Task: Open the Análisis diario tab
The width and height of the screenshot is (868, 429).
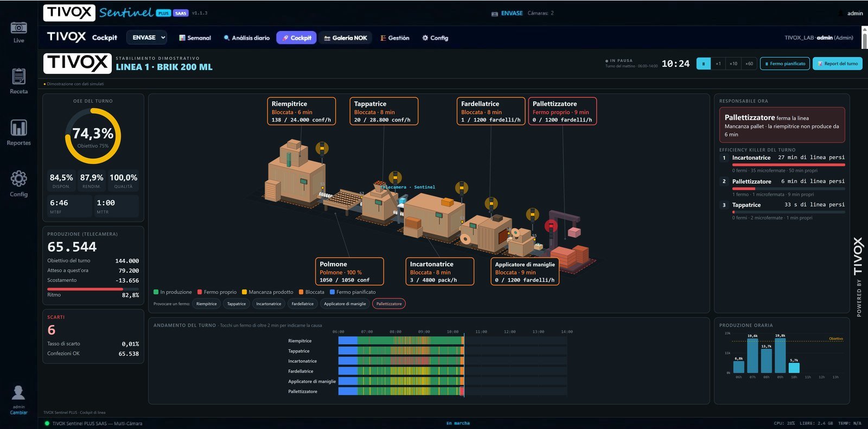Action: [247, 38]
